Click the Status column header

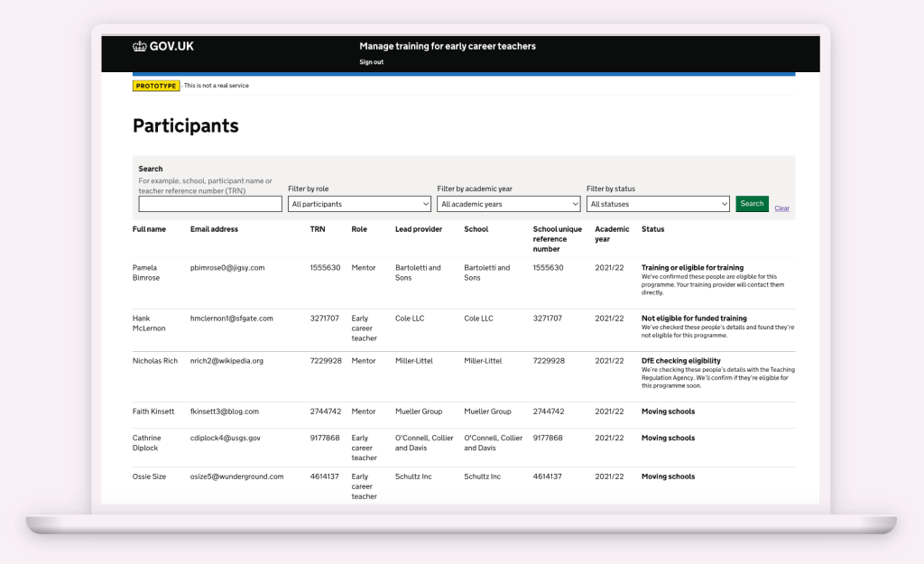pos(652,229)
